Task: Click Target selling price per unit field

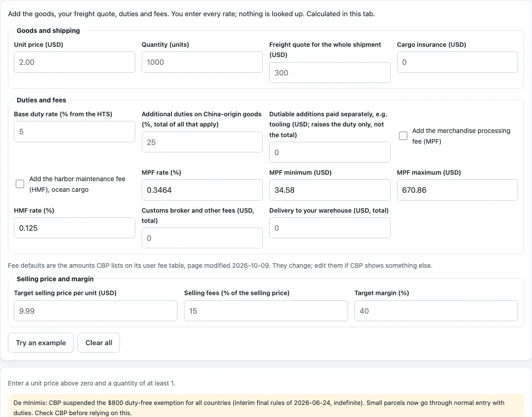Action: (x=95, y=311)
